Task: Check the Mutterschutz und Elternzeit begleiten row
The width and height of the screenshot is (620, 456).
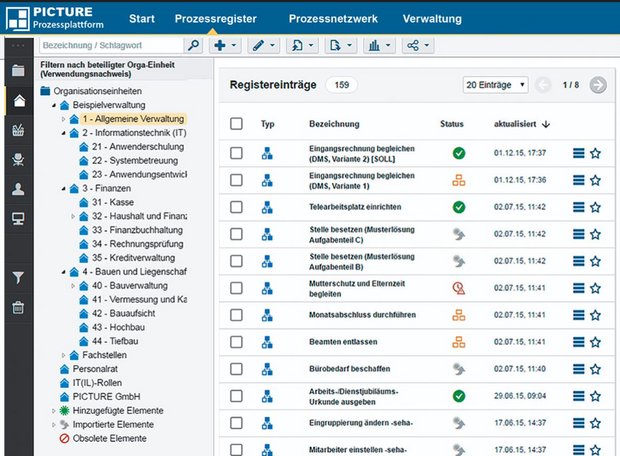Action: point(236,288)
